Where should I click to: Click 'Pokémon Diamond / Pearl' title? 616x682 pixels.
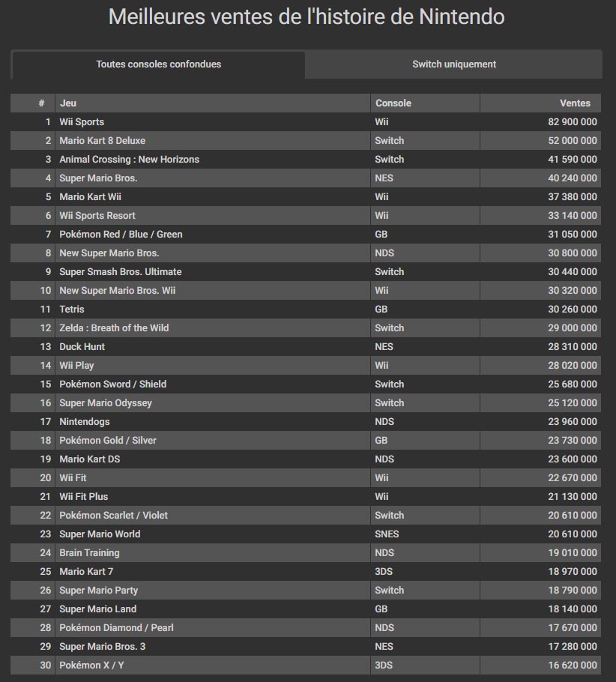[117, 627]
